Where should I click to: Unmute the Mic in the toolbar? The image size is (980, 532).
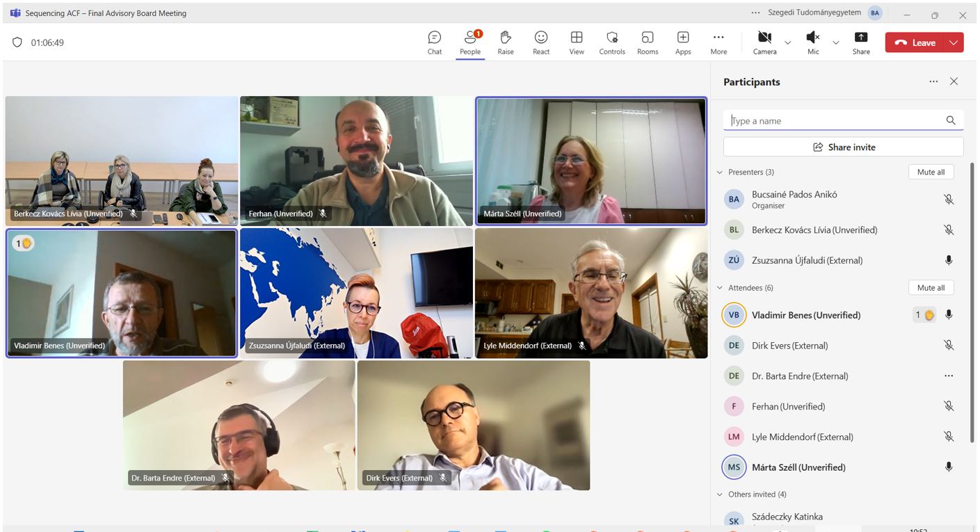click(812, 42)
